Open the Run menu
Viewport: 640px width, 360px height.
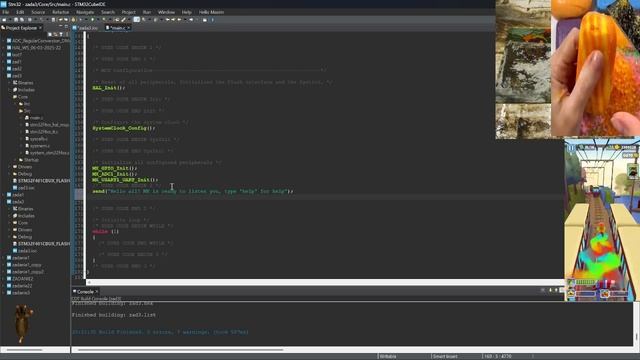(x=147, y=12)
